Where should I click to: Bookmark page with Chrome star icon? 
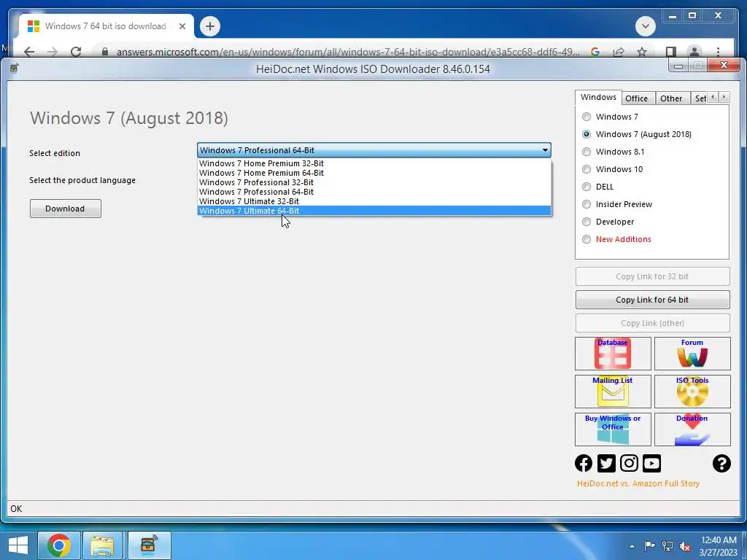[642, 52]
